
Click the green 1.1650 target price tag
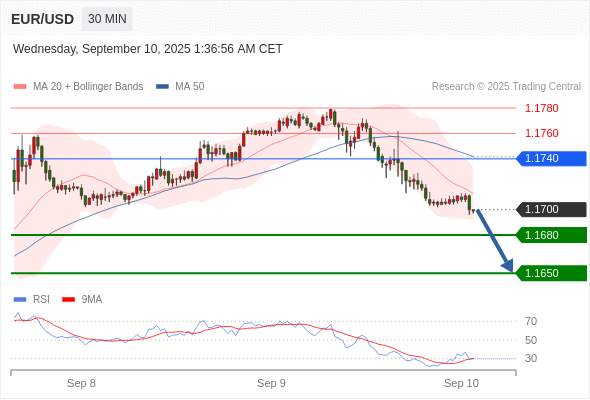551,273
